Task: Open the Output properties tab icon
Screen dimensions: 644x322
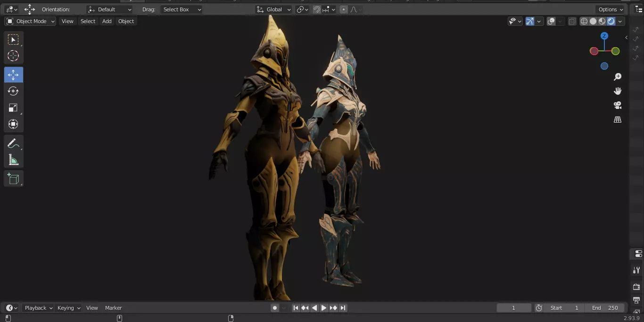Action: point(636,300)
